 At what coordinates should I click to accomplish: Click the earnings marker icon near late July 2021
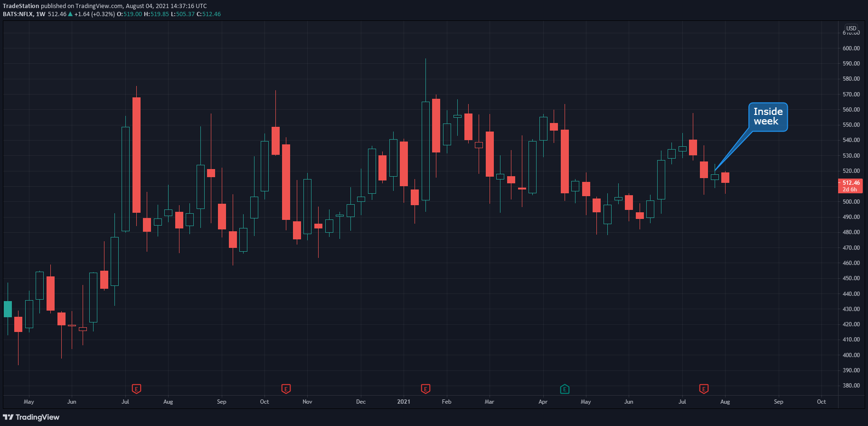(x=704, y=389)
